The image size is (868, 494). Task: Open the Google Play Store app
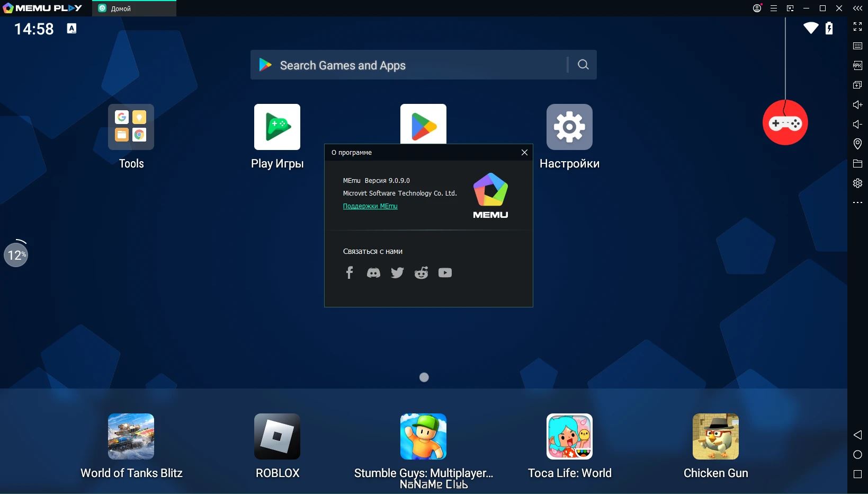click(423, 124)
